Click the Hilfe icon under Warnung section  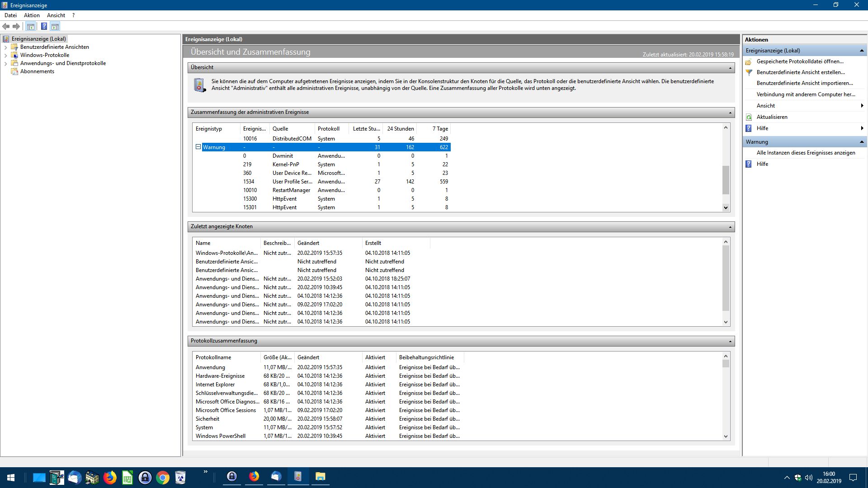tap(749, 164)
